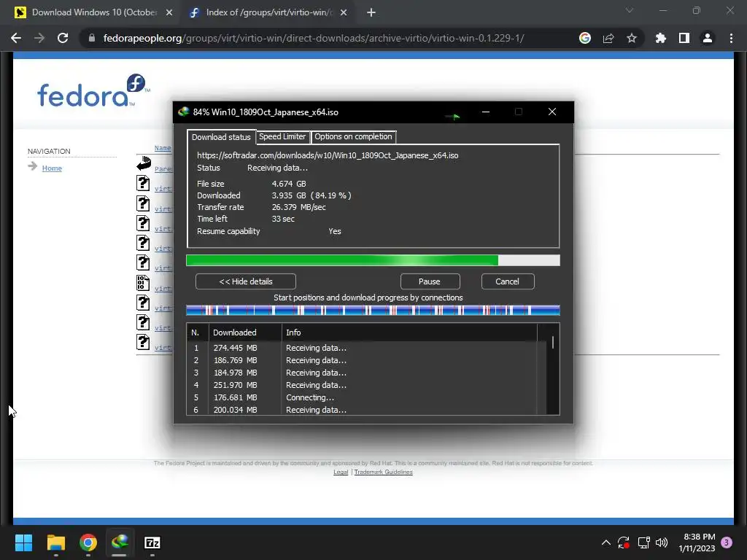Open File Explorer from the taskbar
Image resolution: width=747 pixels, height=560 pixels.
tap(55, 542)
